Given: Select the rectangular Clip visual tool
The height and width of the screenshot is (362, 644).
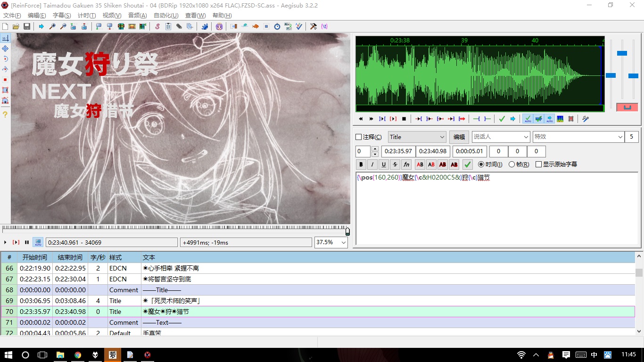Looking at the screenshot, I should [x=5, y=90].
